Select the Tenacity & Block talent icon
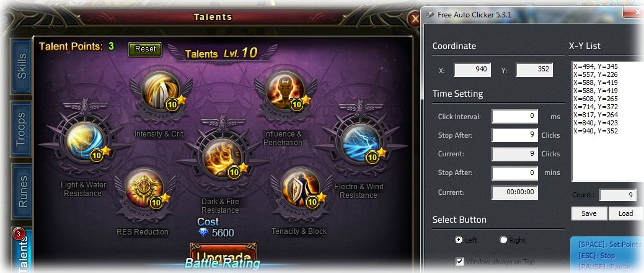Screen dimensions: 644x273 pyautogui.click(x=301, y=187)
